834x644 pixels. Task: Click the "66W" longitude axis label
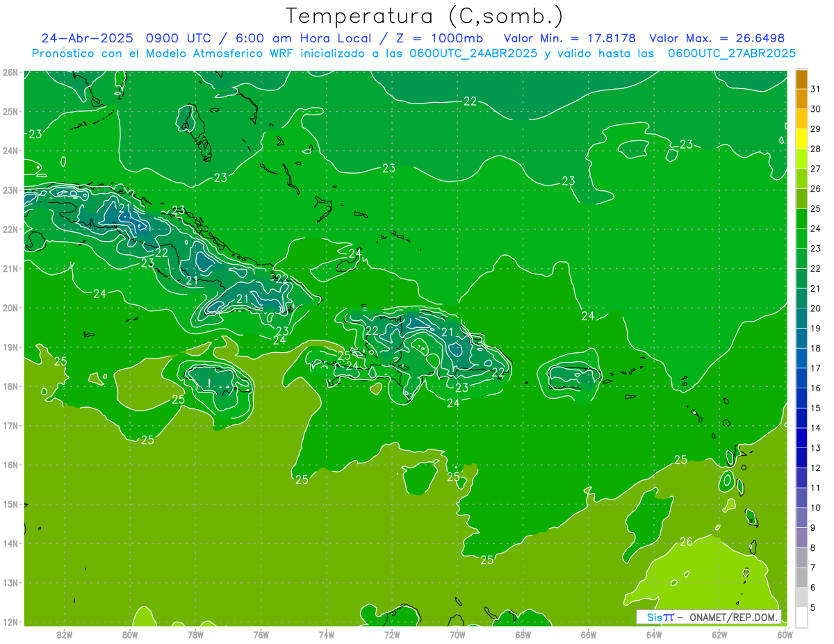(x=589, y=634)
